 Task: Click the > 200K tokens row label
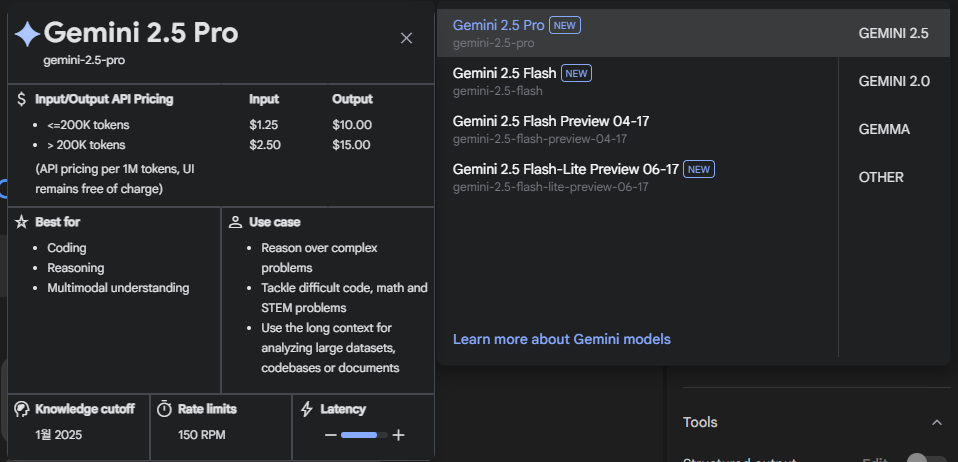[86, 145]
